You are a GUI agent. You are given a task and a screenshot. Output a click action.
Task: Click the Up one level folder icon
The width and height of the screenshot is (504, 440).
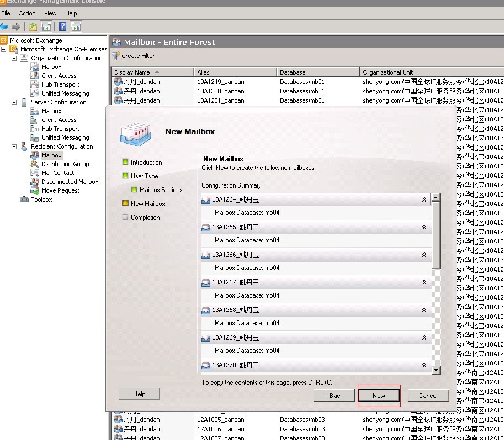pyautogui.click(x=33, y=26)
